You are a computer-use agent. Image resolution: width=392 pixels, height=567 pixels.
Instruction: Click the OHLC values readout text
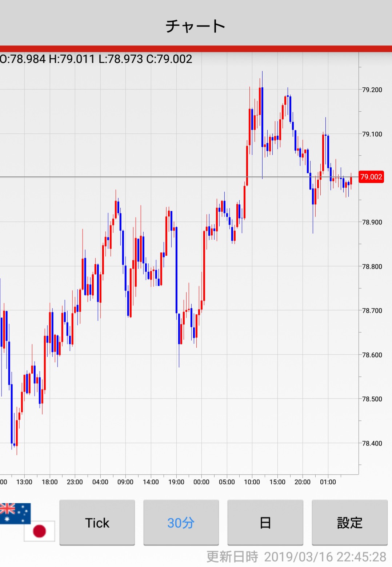coord(96,59)
